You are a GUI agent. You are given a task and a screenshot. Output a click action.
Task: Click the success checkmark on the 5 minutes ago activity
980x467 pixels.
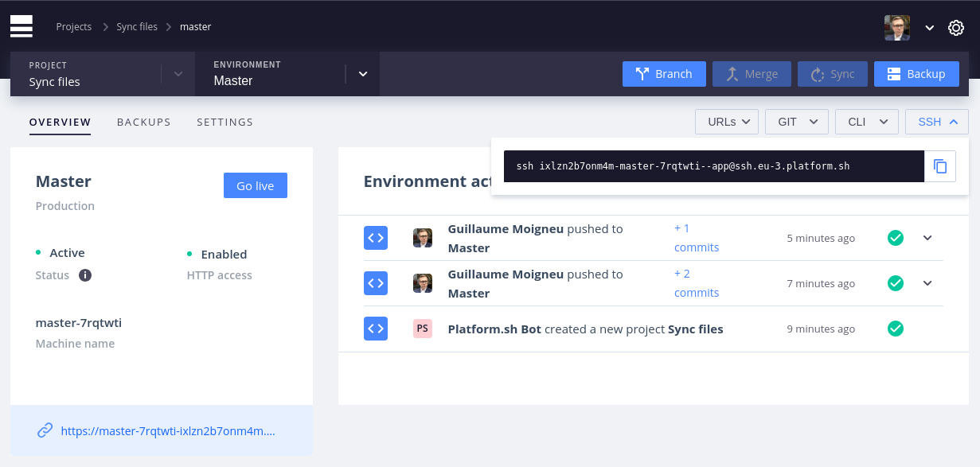(x=896, y=238)
